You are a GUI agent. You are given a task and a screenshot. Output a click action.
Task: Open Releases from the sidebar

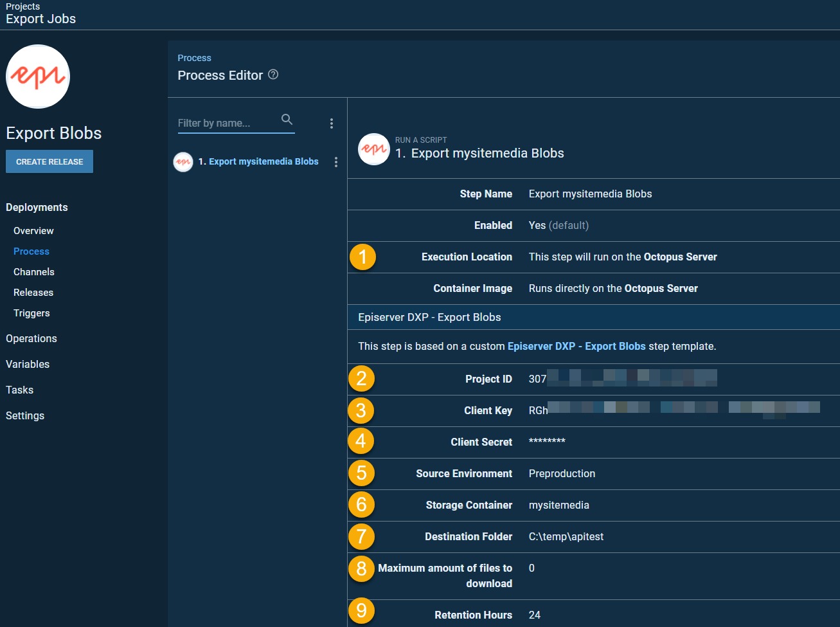33,293
